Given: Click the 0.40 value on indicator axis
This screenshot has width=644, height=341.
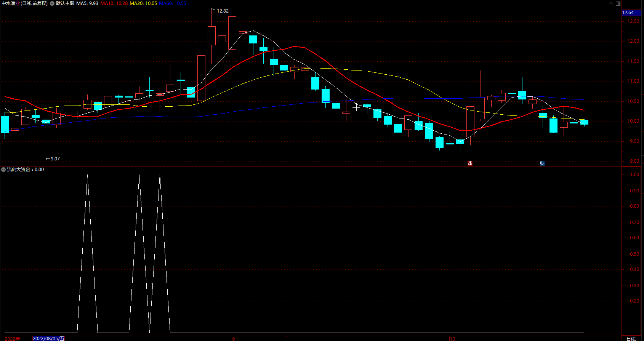Looking at the screenshot, I should (x=634, y=269).
